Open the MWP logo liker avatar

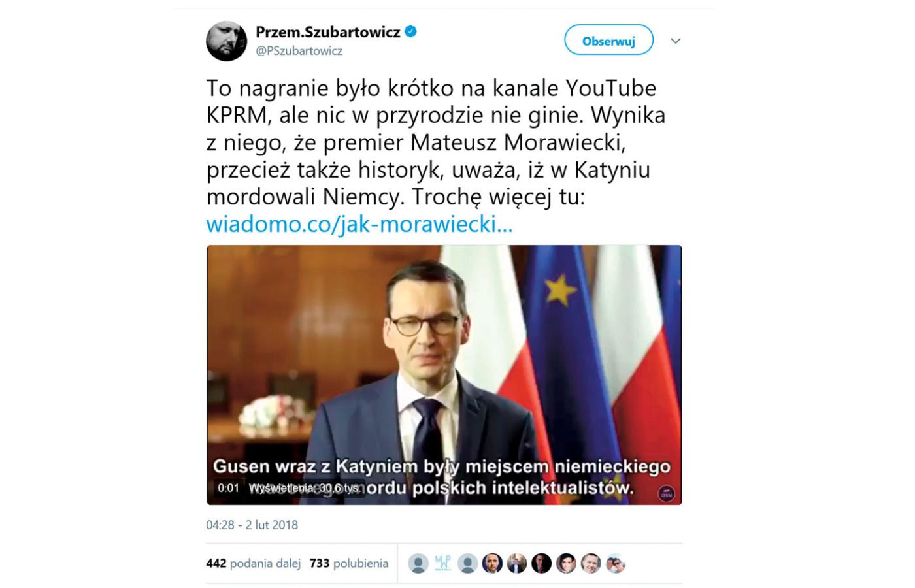pyautogui.click(x=442, y=563)
